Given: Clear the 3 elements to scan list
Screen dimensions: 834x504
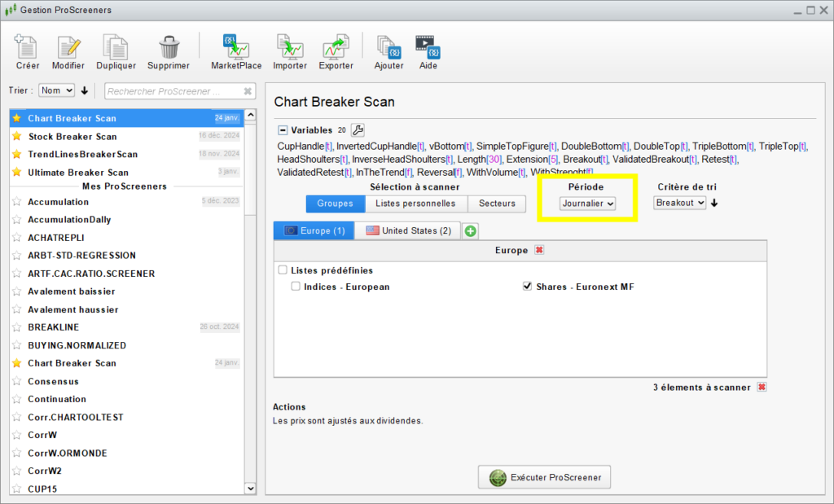Looking at the screenshot, I should [762, 387].
